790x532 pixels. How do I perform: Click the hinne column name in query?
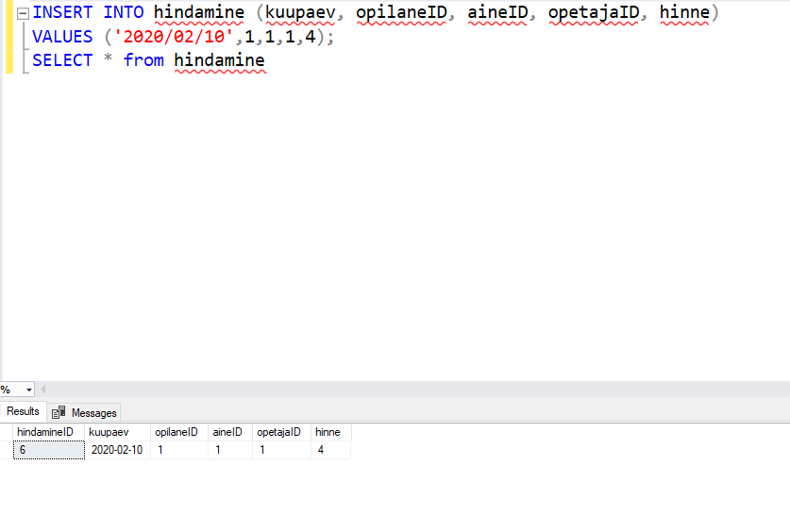(x=684, y=12)
